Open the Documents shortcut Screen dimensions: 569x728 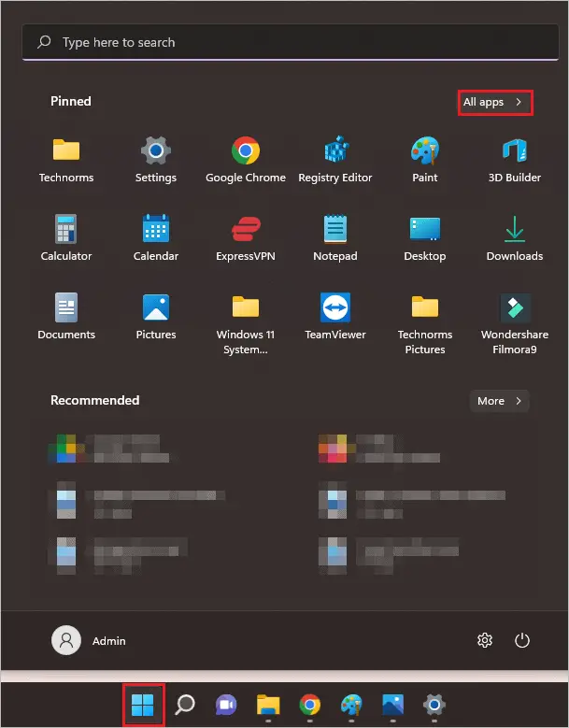66,317
